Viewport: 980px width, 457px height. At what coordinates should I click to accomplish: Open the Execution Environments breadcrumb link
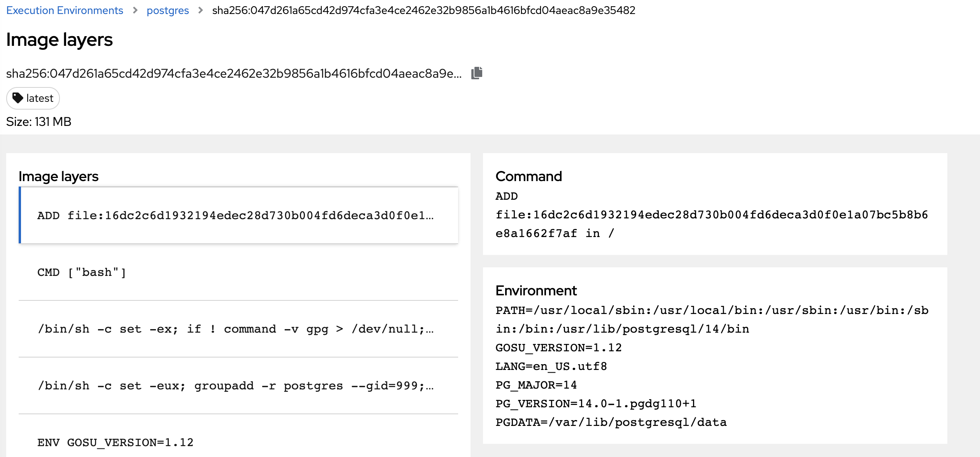65,10
